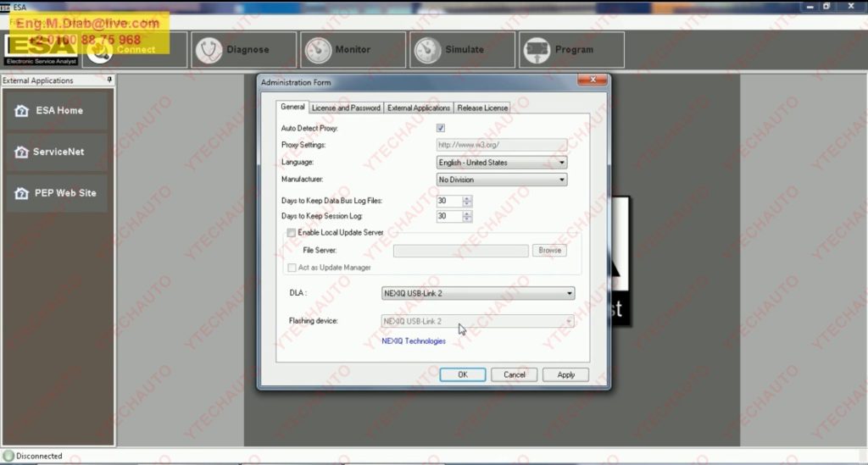The width and height of the screenshot is (868, 465).
Task: Open PEP Web Site in sidebar
Action: (x=57, y=193)
